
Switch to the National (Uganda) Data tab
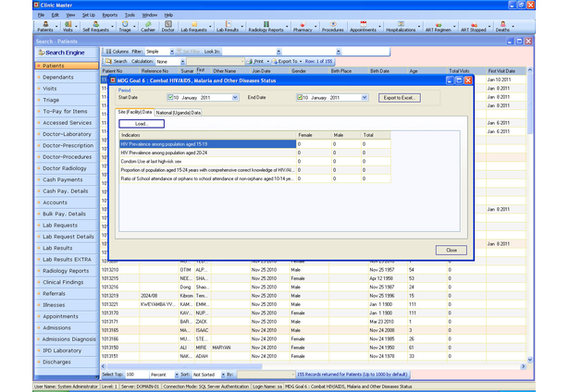point(179,113)
